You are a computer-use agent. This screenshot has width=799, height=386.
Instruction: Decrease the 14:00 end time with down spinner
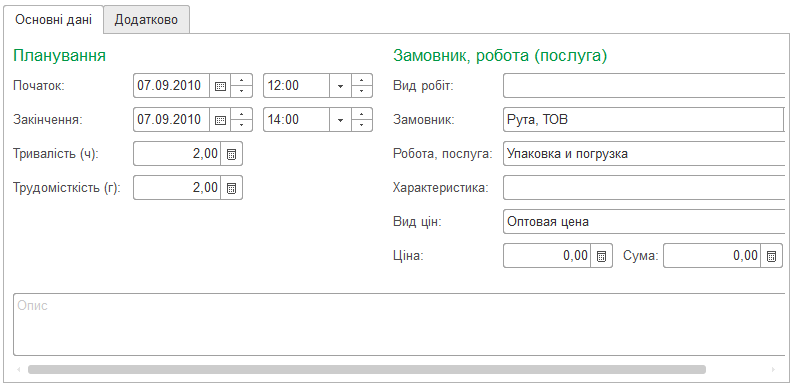(x=361, y=125)
